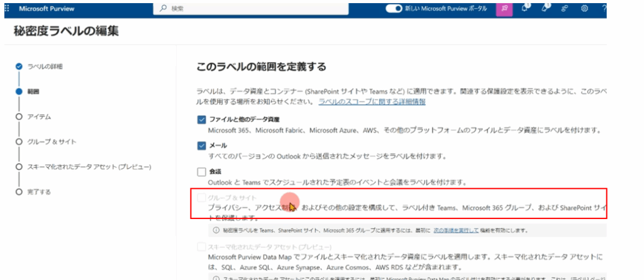The image size is (644, 280).
Task: Uncheck the メール checkbox
Action: click(201, 145)
